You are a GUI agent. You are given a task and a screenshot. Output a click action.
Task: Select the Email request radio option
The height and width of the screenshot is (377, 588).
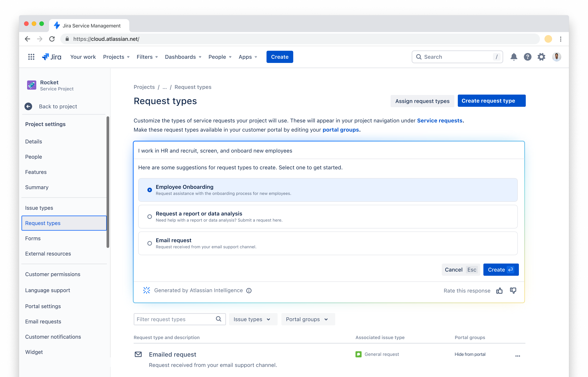[149, 243]
